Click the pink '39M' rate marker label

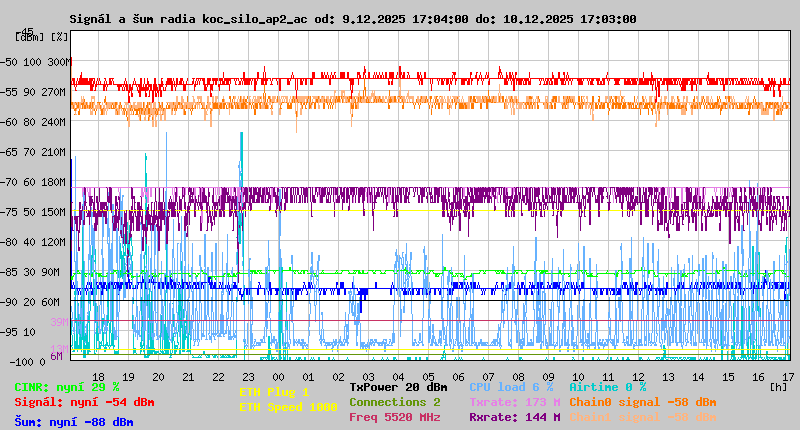59,322
